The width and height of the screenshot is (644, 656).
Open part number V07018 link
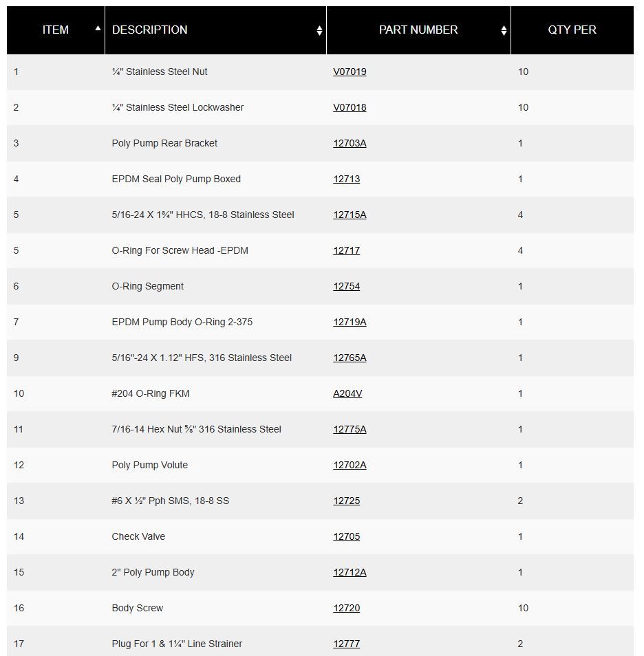(350, 107)
